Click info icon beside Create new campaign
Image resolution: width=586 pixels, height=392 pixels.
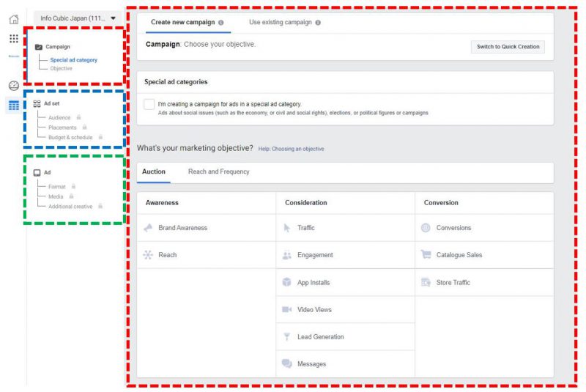[221, 23]
